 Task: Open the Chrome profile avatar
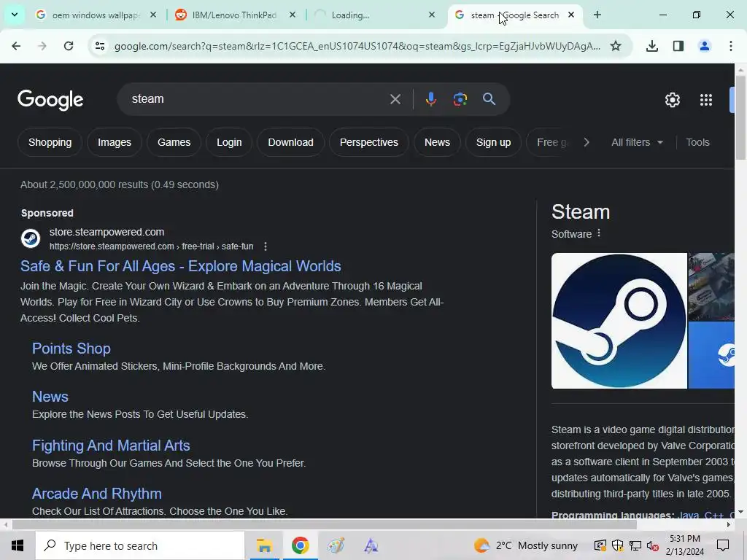point(705,46)
